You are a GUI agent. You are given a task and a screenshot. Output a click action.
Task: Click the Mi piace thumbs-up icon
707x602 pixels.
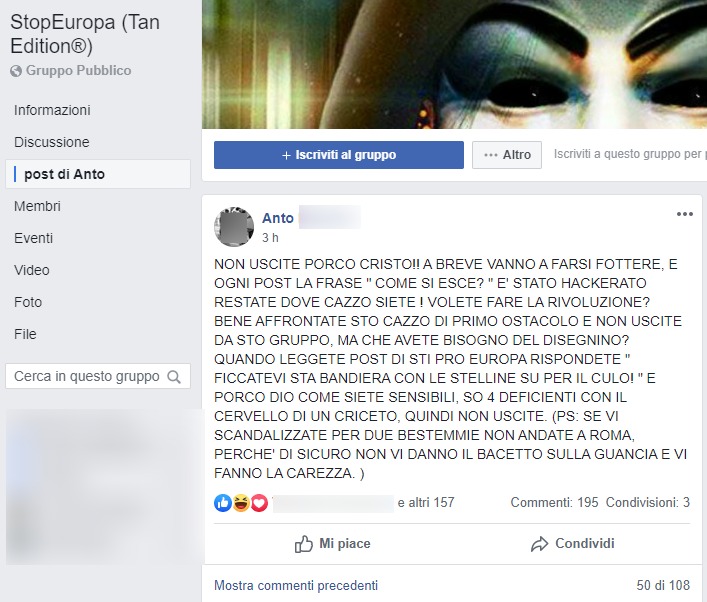coord(303,544)
